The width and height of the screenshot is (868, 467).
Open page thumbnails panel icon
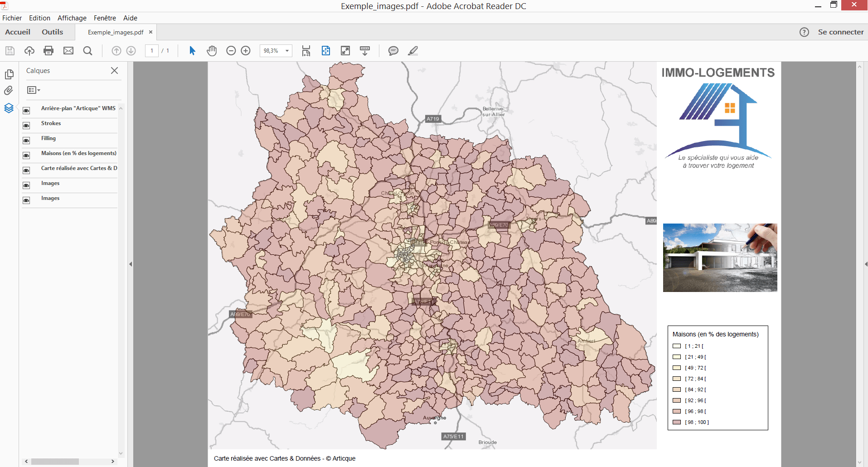[9, 74]
